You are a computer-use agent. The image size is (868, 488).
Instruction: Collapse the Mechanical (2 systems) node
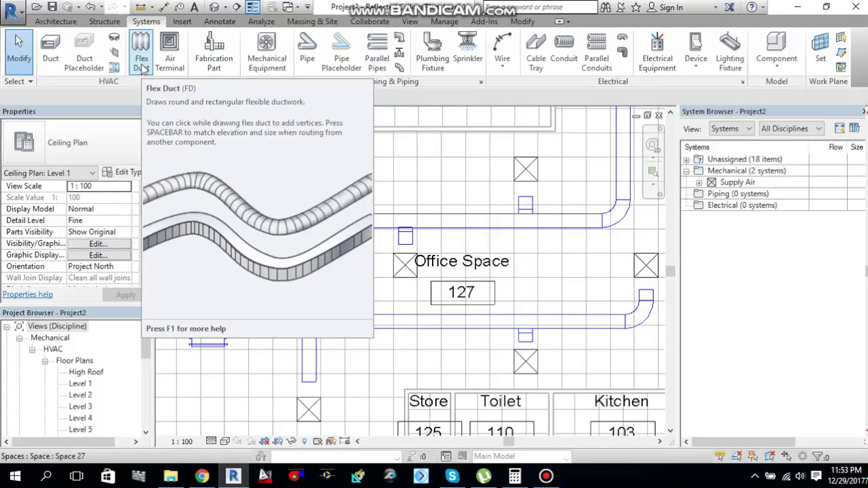click(686, 171)
